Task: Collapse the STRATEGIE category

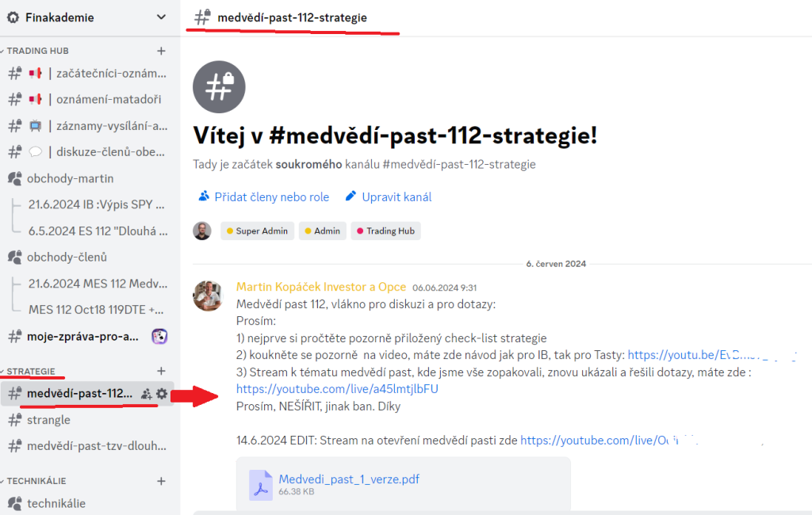Action: pos(31,371)
